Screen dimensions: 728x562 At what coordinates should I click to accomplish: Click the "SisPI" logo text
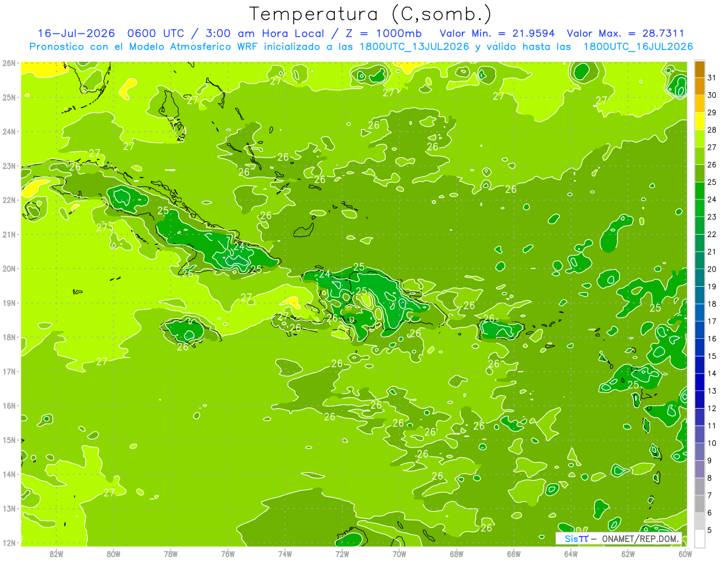(576, 538)
